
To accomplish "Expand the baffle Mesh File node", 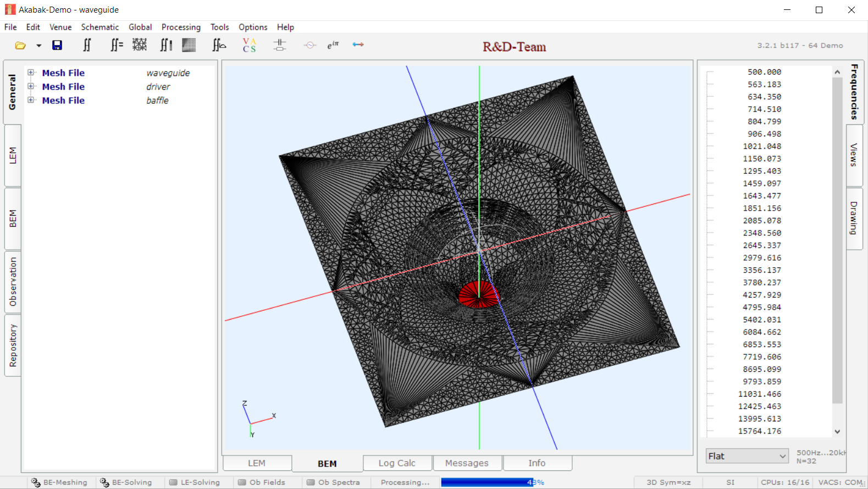I will 31,100.
